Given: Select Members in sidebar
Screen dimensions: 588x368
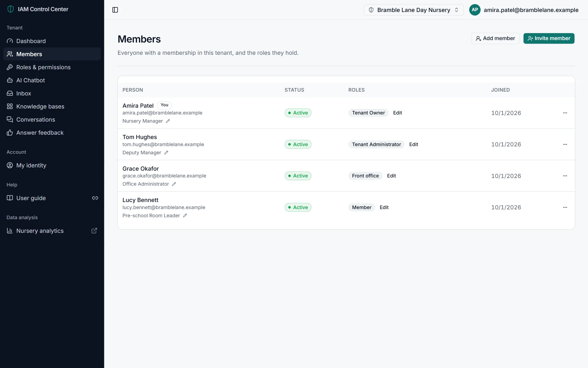Looking at the screenshot, I should point(52,54).
